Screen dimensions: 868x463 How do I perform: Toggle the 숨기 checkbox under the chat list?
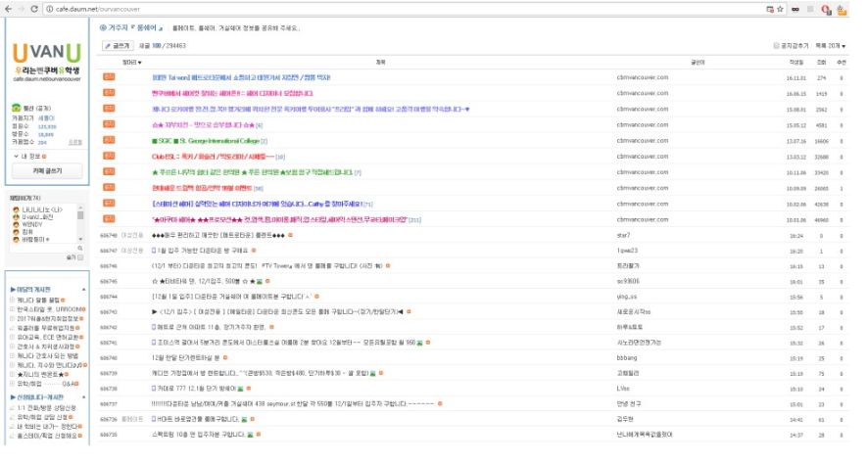pos(82,255)
